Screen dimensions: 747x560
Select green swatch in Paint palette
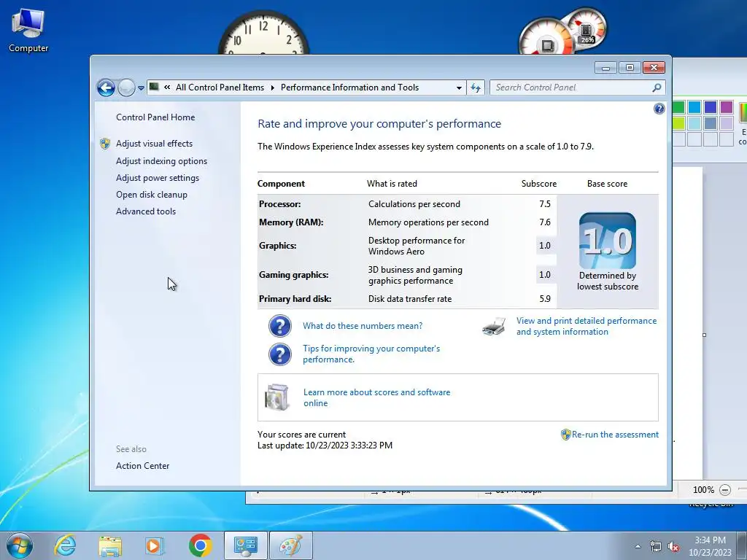click(x=679, y=107)
